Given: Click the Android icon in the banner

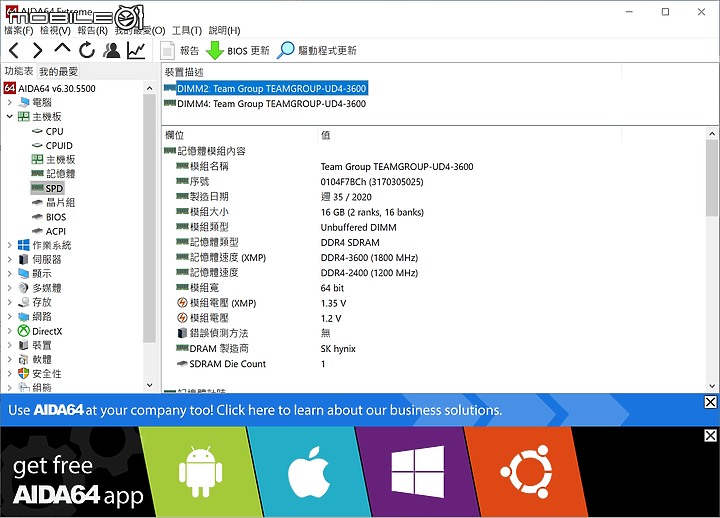Looking at the screenshot, I should pyautogui.click(x=200, y=471).
